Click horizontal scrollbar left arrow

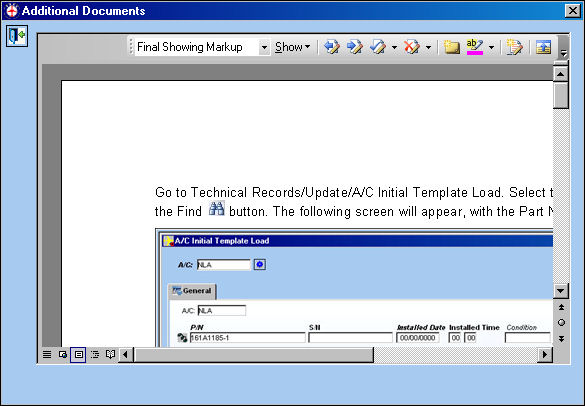[125, 354]
